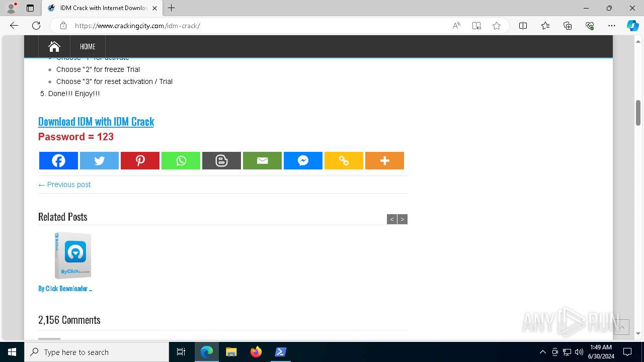
Task: Go to site home via house icon
Action: pyautogui.click(x=54, y=46)
